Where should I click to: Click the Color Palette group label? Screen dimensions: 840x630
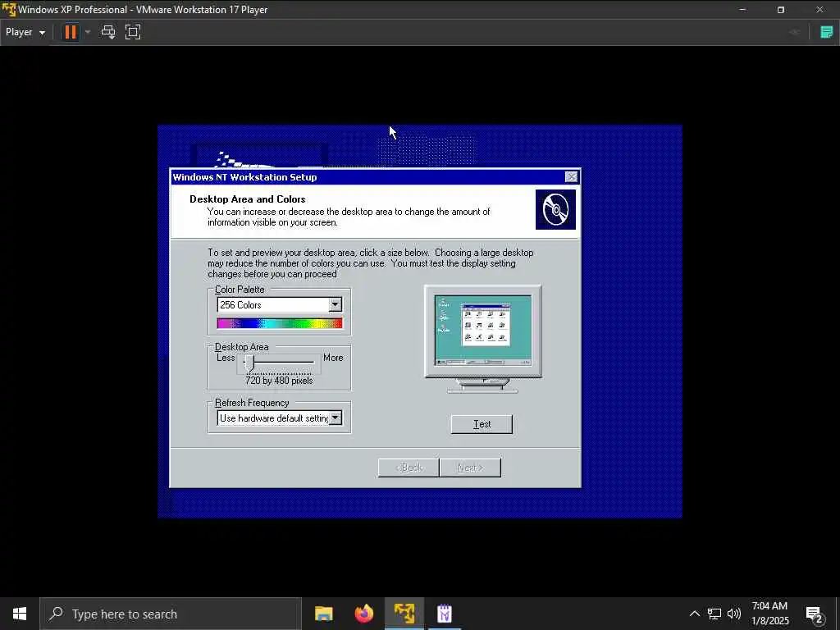pyautogui.click(x=240, y=290)
